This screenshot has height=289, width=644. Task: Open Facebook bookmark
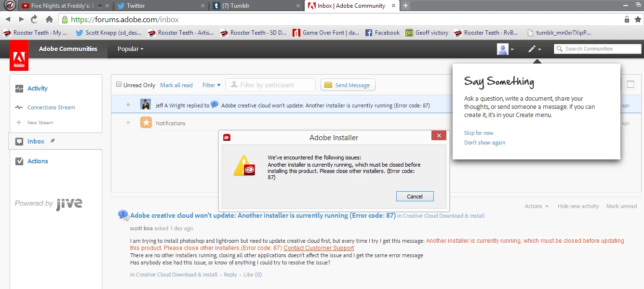pos(382,33)
